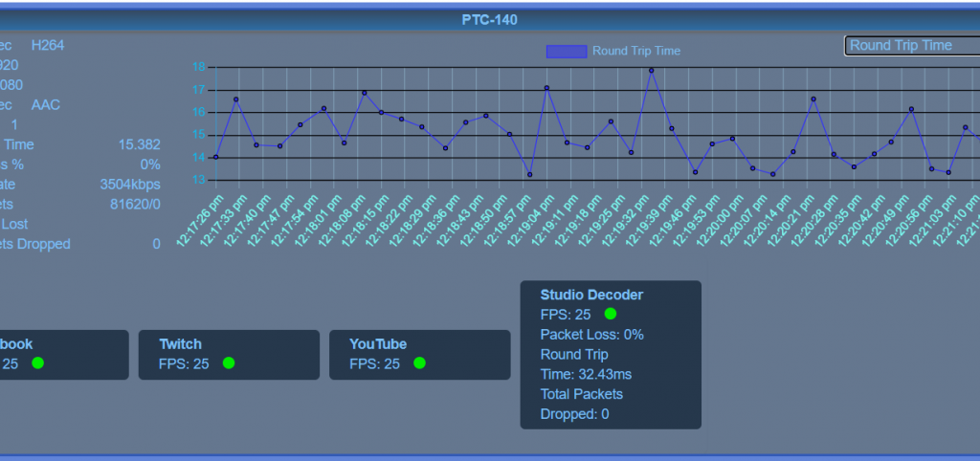Screen dimensions: 980x461
Task: Click the 3504kbps bitrate value
Action: click(x=130, y=184)
